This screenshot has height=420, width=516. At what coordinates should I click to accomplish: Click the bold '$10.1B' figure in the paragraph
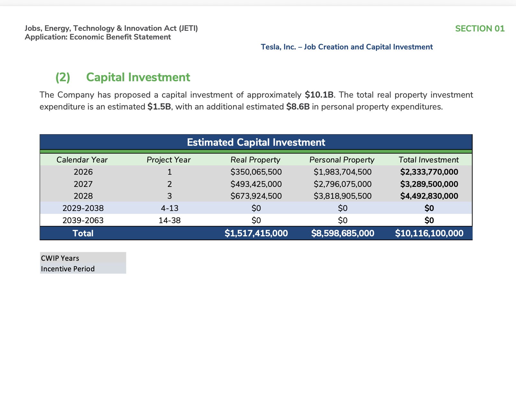coord(319,95)
